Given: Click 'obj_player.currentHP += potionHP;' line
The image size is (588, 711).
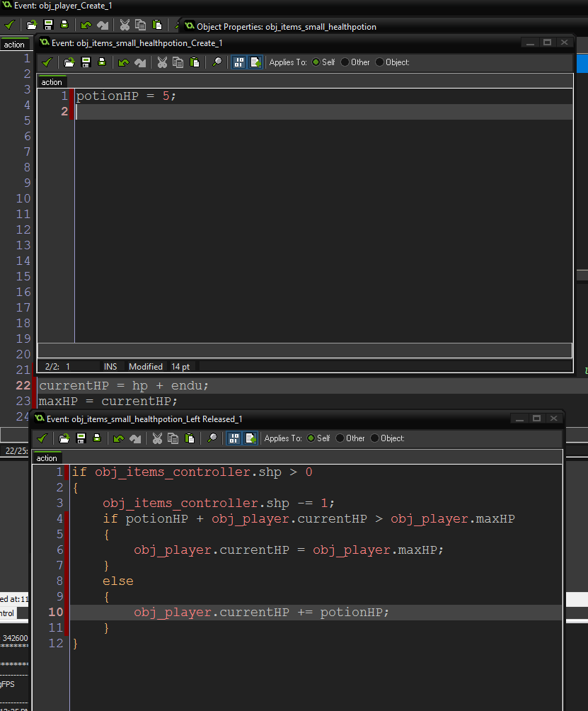Looking at the screenshot, I should tap(261, 612).
